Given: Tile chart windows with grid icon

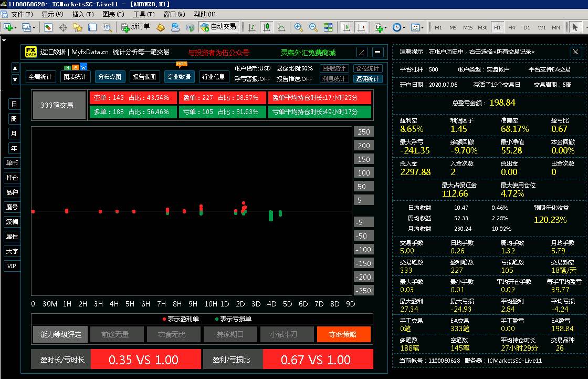Looking at the screenshot, I should 328,27.
